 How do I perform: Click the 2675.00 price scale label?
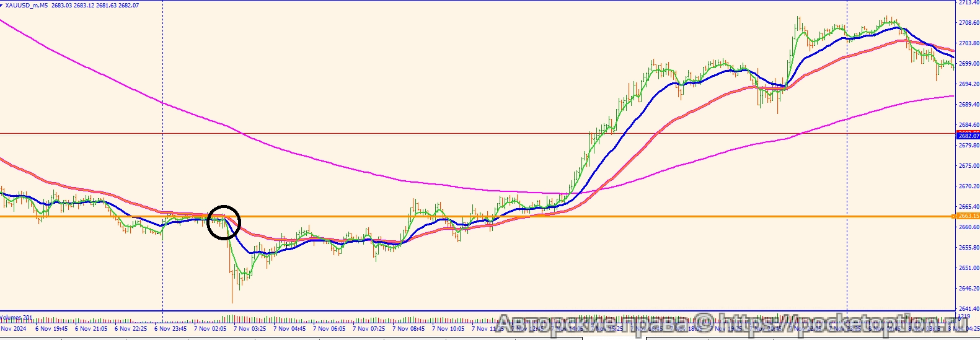[969, 166]
